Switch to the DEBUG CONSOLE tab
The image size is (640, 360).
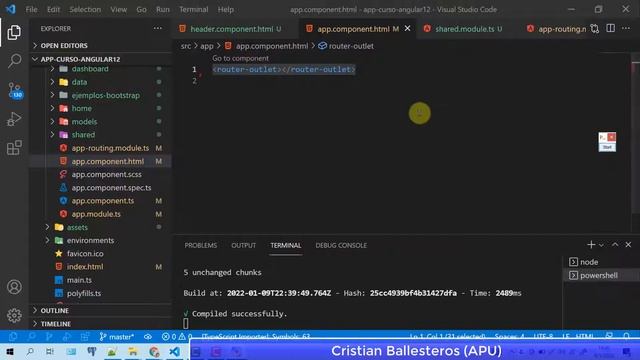pyautogui.click(x=341, y=245)
